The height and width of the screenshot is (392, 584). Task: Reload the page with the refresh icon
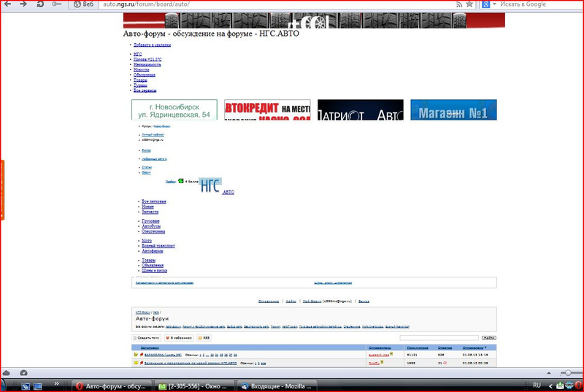(x=40, y=4)
